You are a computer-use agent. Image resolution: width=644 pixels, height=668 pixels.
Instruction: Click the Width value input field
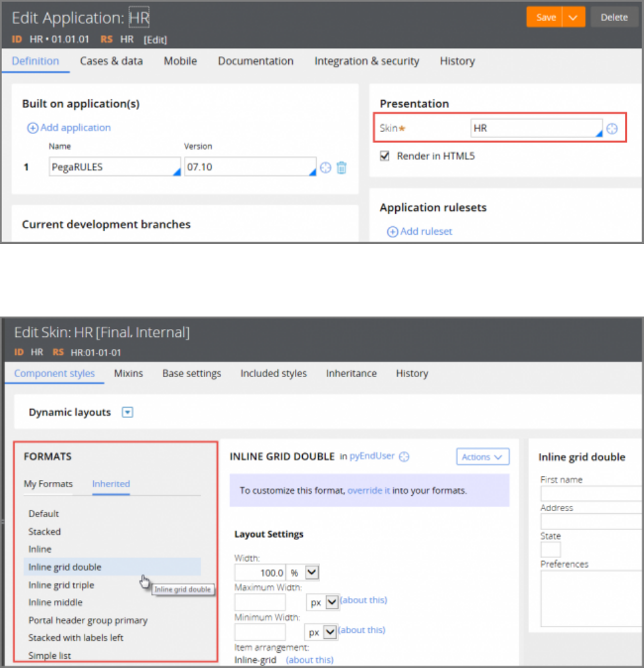point(260,572)
